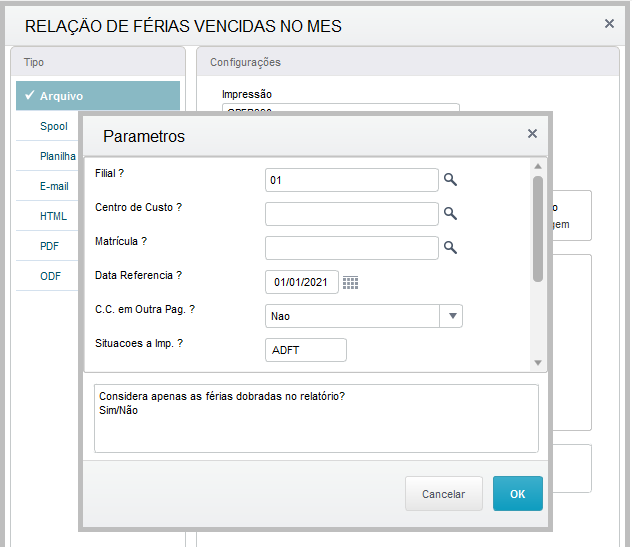The image size is (632, 547).
Task: Select the Arquivo output type
Action: (x=98, y=96)
